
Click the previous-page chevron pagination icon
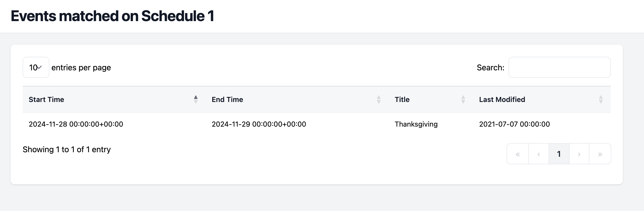click(x=539, y=153)
